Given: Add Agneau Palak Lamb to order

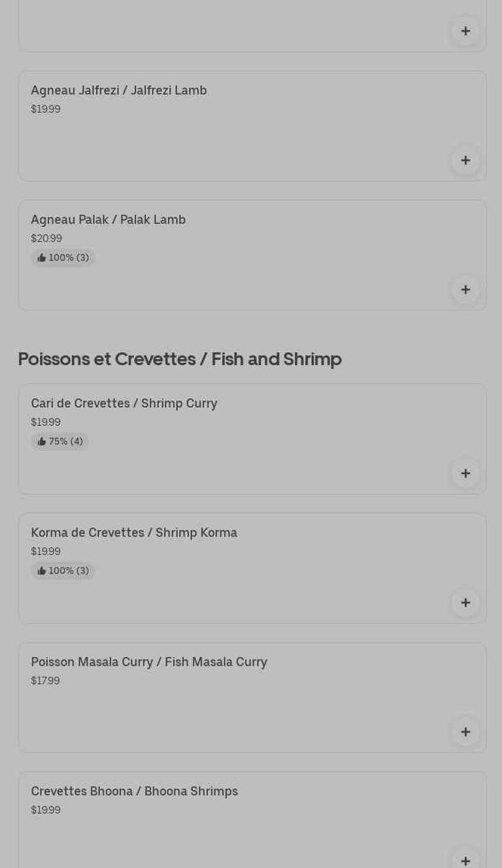Looking at the screenshot, I should (465, 290).
